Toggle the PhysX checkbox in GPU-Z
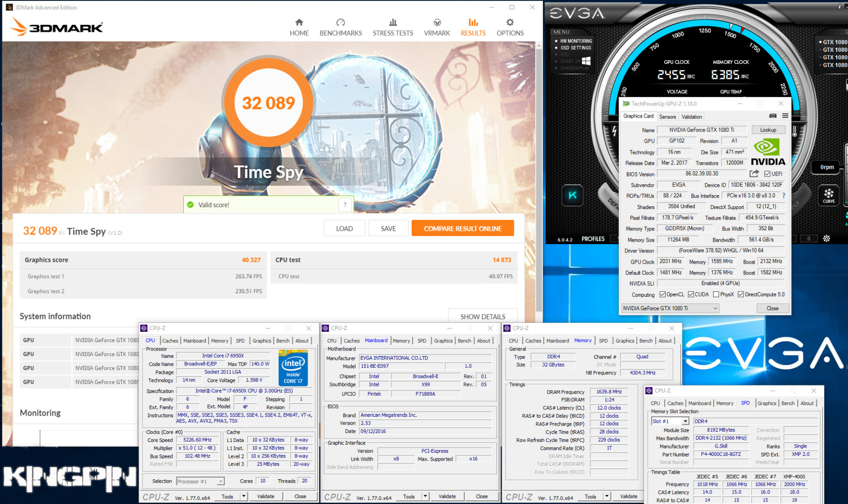The width and height of the screenshot is (848, 504). [x=716, y=294]
